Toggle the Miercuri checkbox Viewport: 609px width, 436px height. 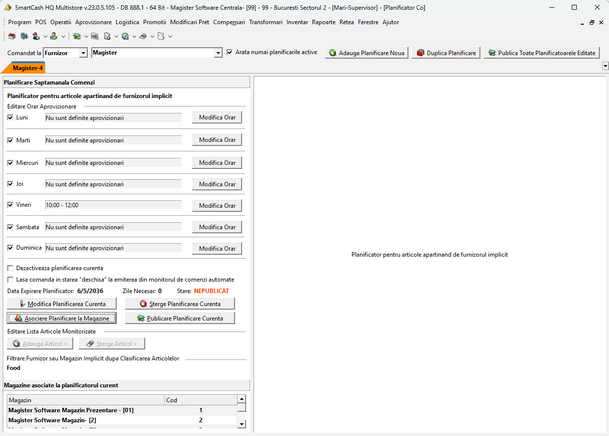click(10, 163)
